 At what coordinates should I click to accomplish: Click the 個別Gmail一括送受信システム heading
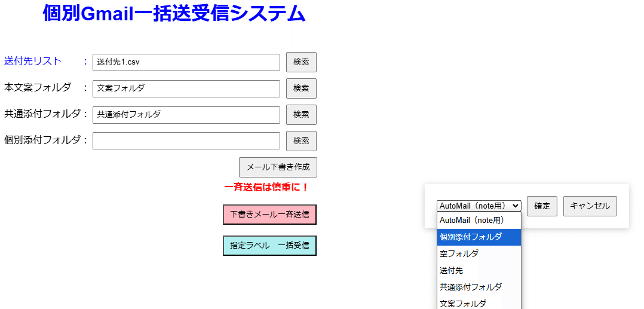[174, 14]
